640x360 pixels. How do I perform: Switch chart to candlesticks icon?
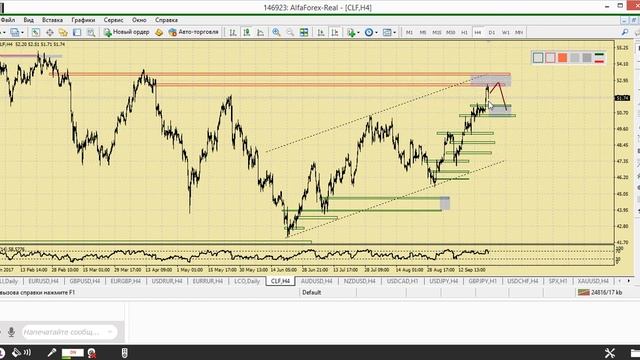247,32
